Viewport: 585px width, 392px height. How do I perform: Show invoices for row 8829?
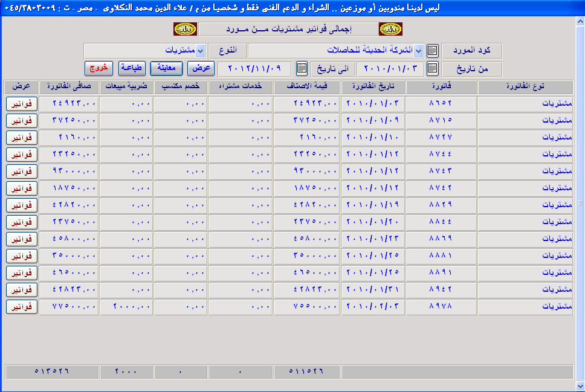22,205
